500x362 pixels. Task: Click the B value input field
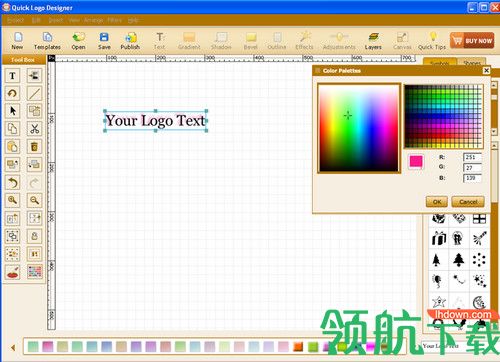point(472,178)
